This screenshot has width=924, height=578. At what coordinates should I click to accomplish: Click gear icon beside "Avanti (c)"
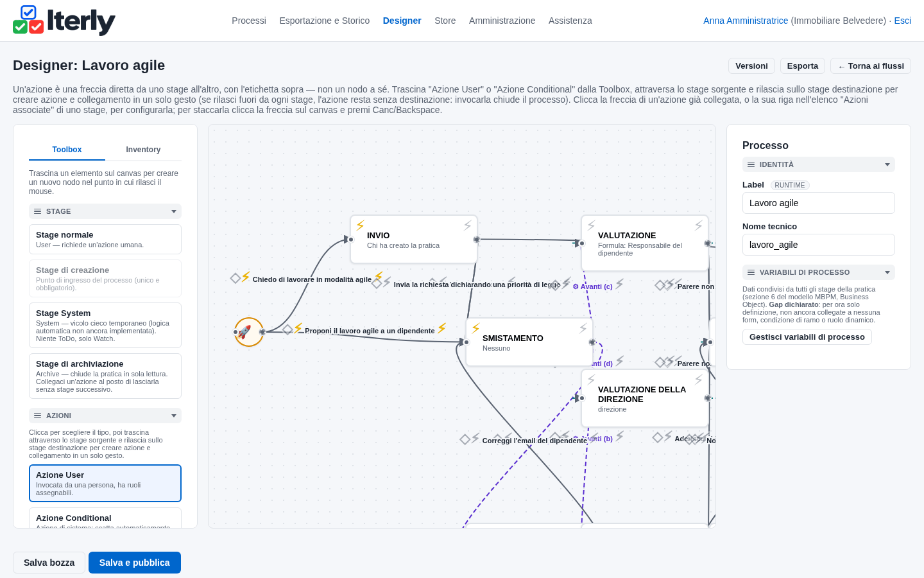(576, 286)
